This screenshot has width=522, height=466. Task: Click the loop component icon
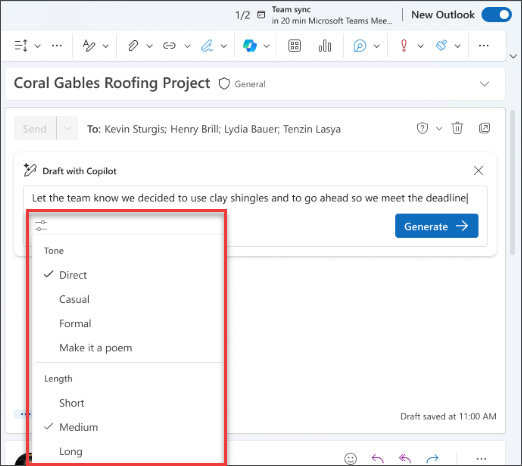(360, 46)
